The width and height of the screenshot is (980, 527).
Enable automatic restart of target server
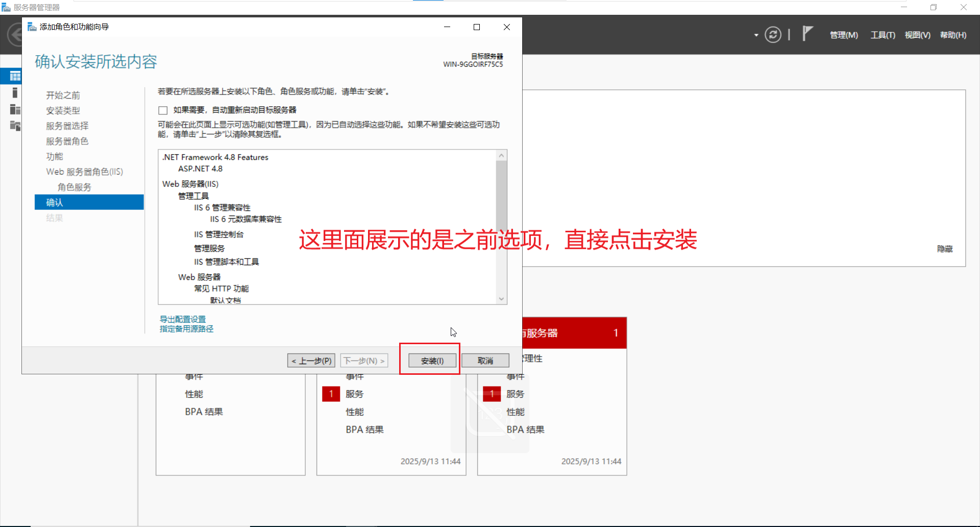[163, 110]
